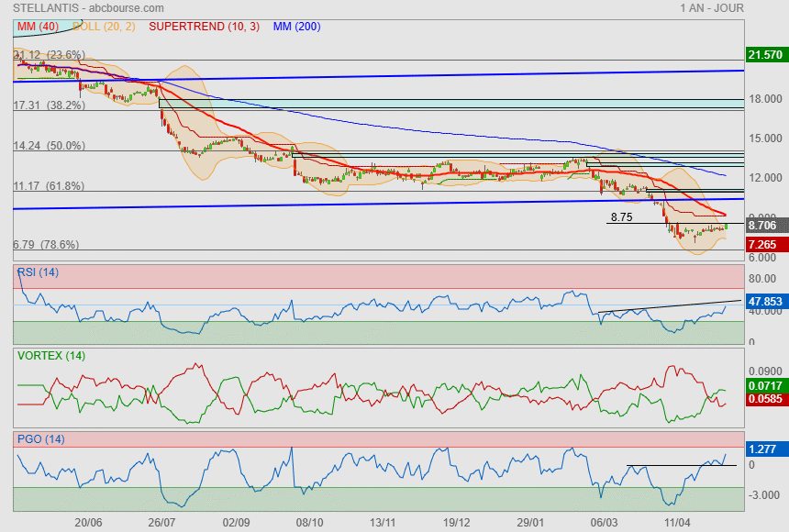
Task: Click the 6.79 (78.6%) Fibonacci label
Action: tap(46, 245)
